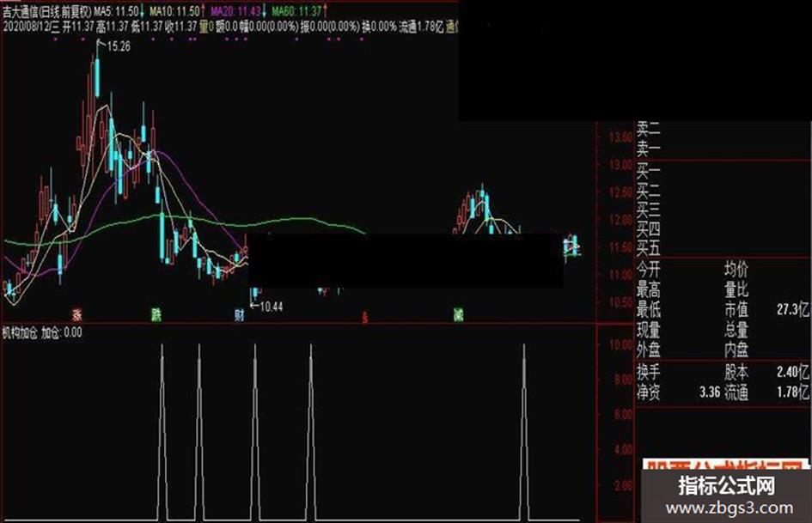Image resolution: width=812 pixels, height=523 pixels.
Task: Click the 外盘 quote field
Action: click(649, 350)
